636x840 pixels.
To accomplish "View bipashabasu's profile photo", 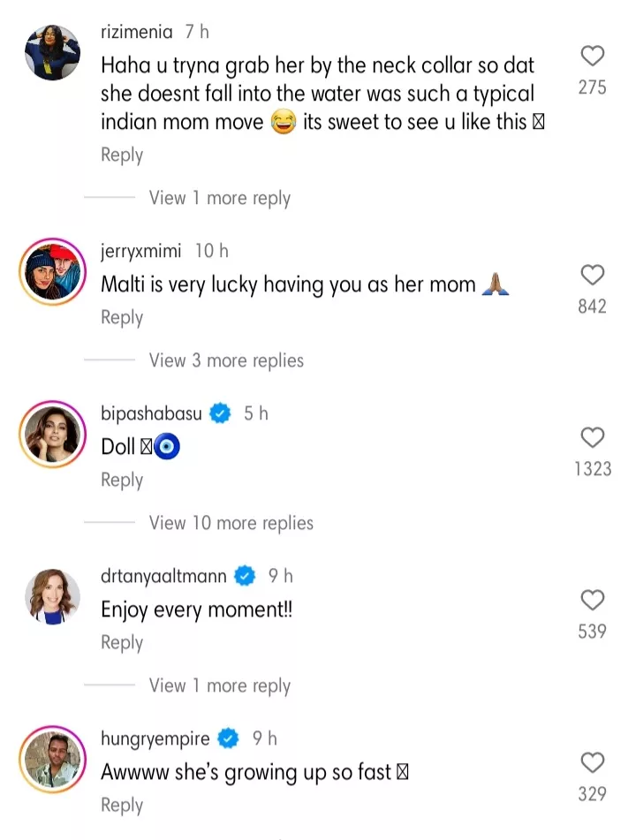I will tap(52, 433).
